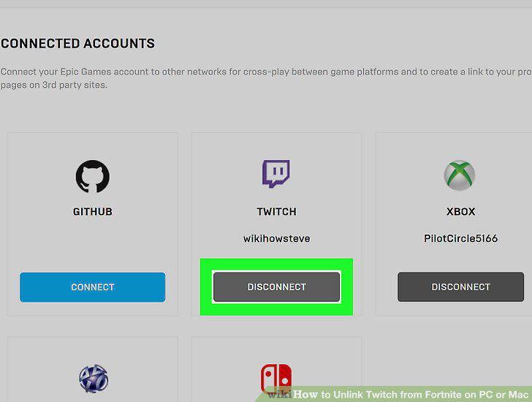Screen dimensions: 532x402
Task: Click the red Nintendo Switch icon
Action: [x=276, y=379]
